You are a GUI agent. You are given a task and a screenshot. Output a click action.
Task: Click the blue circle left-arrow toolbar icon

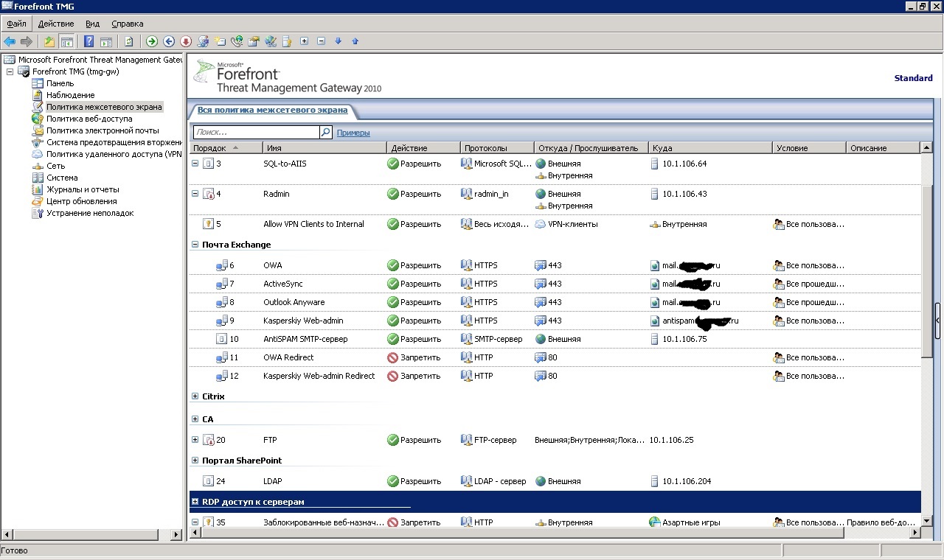click(x=169, y=41)
